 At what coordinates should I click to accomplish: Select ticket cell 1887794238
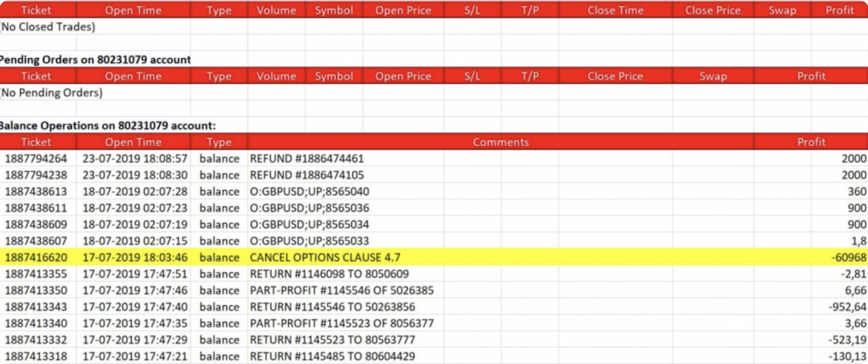tap(36, 175)
